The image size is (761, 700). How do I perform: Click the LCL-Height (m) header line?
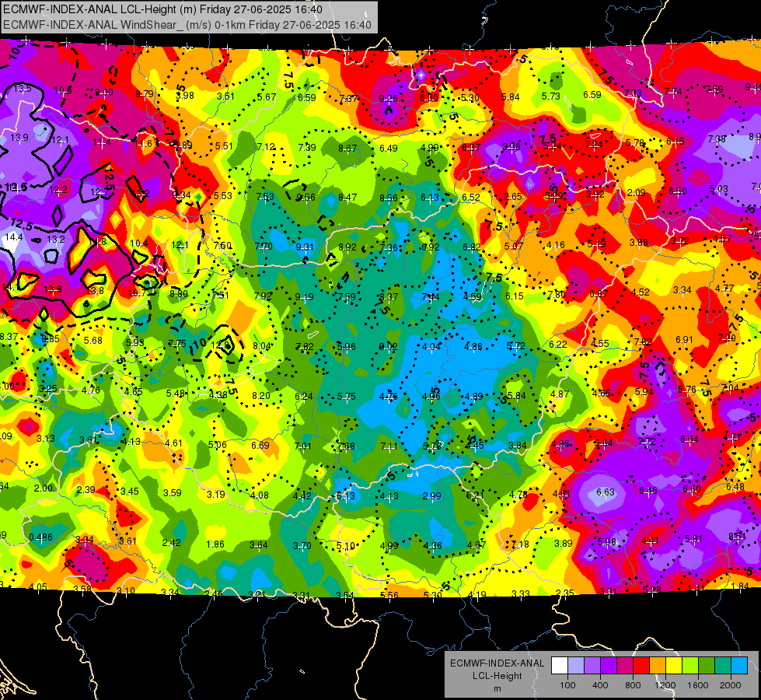click(162, 9)
